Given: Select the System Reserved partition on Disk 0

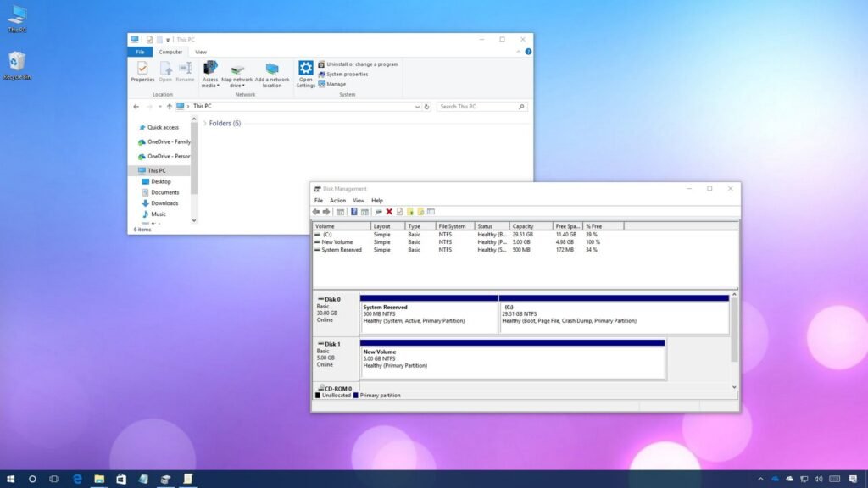Looking at the screenshot, I should 429,314.
